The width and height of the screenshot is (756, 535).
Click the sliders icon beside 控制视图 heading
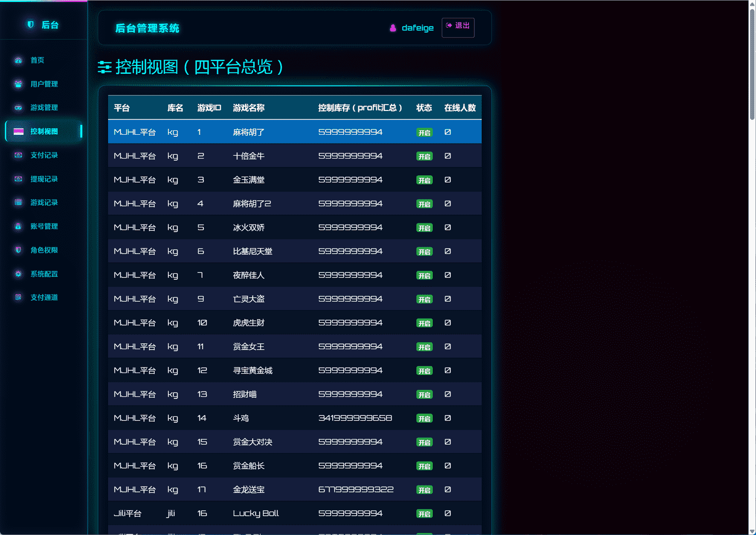pyautogui.click(x=105, y=67)
